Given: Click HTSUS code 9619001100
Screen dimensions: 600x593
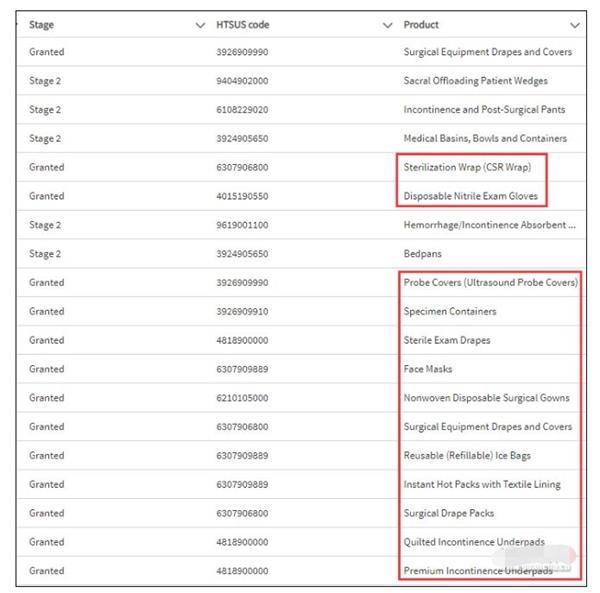Looking at the screenshot, I should pos(242,225).
